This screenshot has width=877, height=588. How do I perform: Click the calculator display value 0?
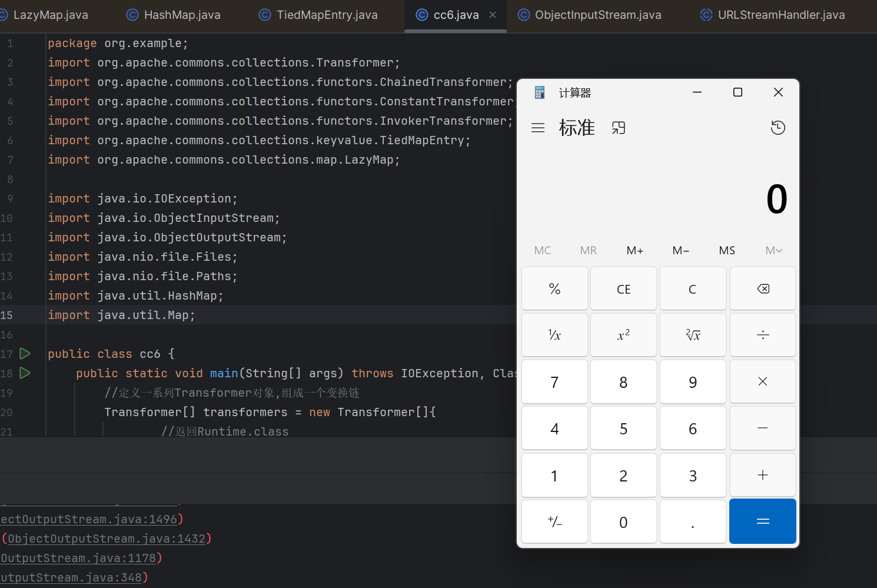(x=776, y=199)
